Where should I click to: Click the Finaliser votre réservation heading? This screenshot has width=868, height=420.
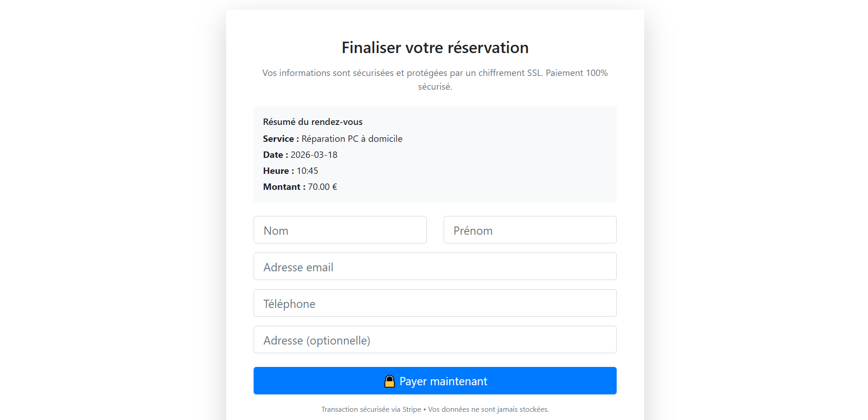point(435,48)
